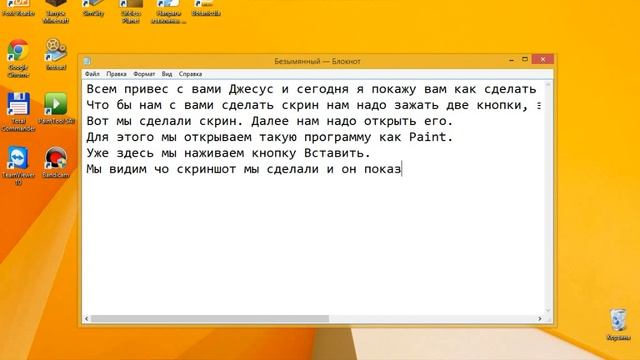The width and height of the screenshot is (640, 360).
Task: Click the horizontal scrollbar thumb in Notepad
Action: [210, 318]
